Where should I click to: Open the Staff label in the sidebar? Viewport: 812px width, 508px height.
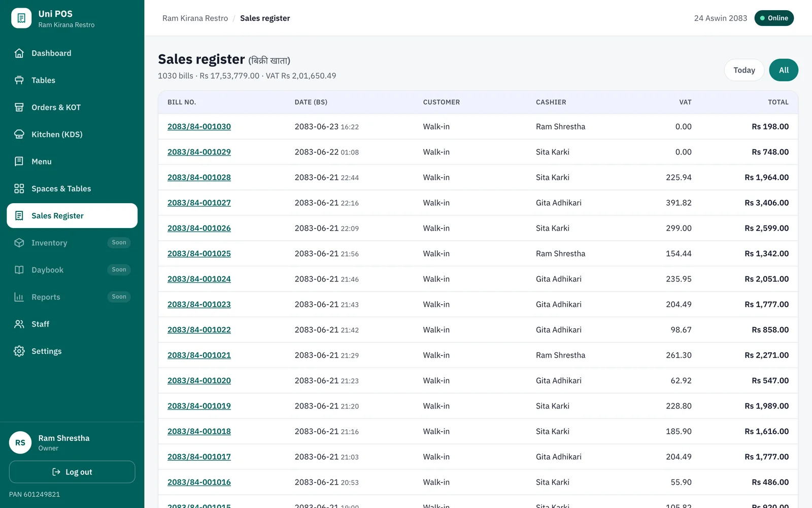coord(41,324)
